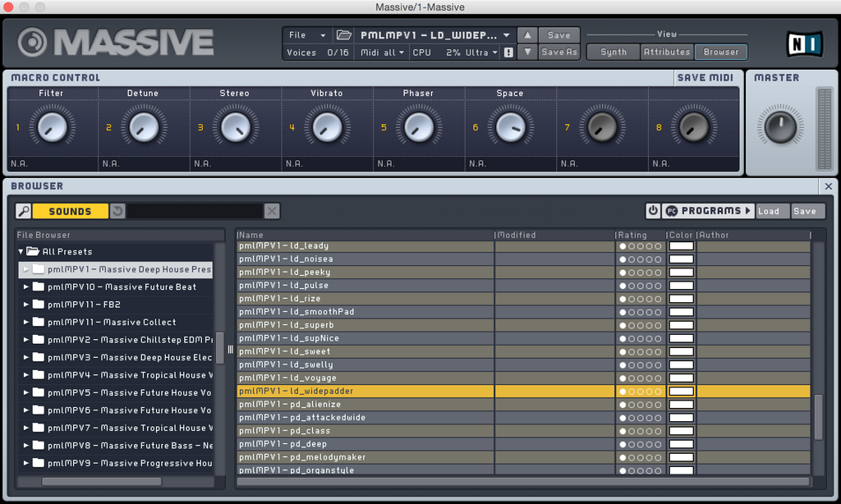841x504 pixels.
Task: Go to previous preset with up arrow
Action: 527,35
